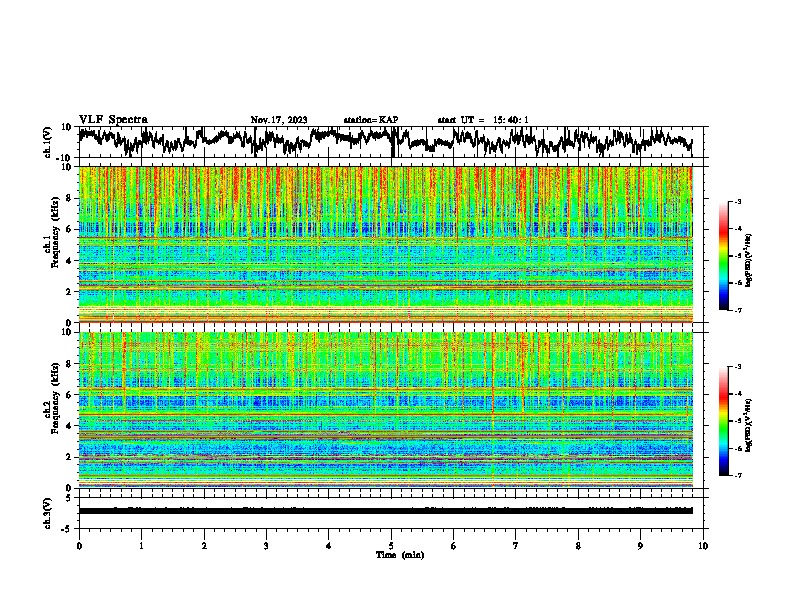The image size is (792, 612).
Task: Click the "ch.3(V)" axis label
Action: [48, 513]
